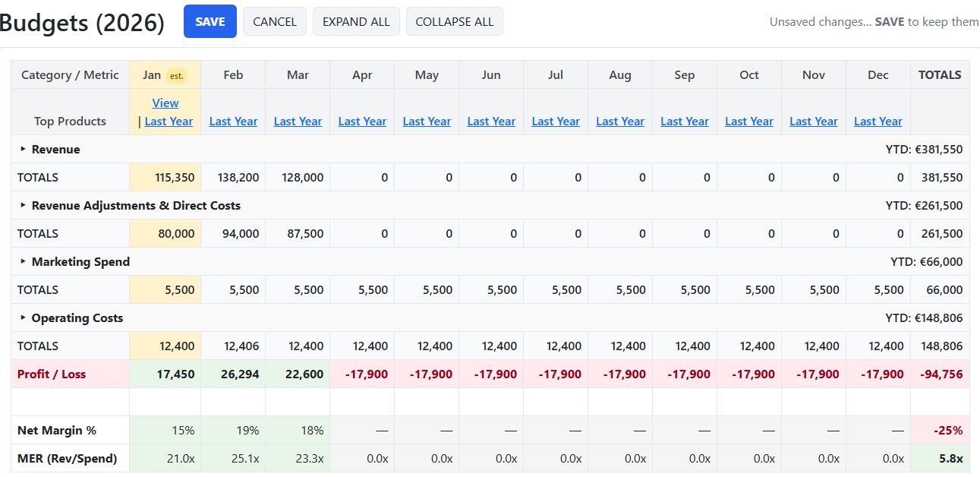Open Last Year comparison for Dec
This screenshot has height=477, width=980.
878,121
